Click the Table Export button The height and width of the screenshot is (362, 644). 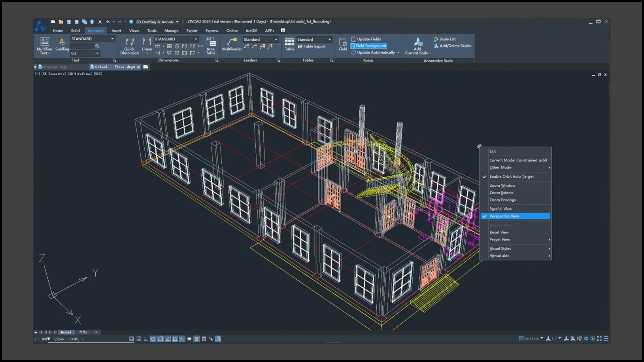pos(312,46)
